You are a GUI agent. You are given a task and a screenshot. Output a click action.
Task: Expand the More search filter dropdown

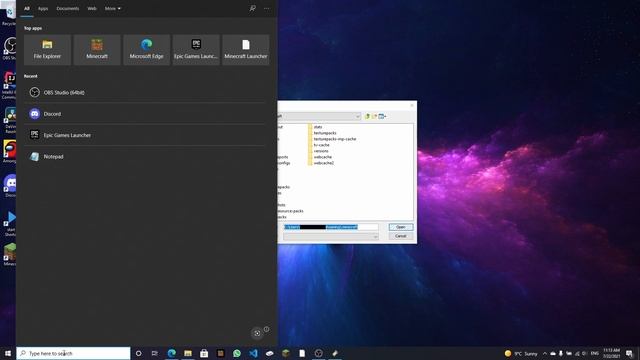point(113,9)
